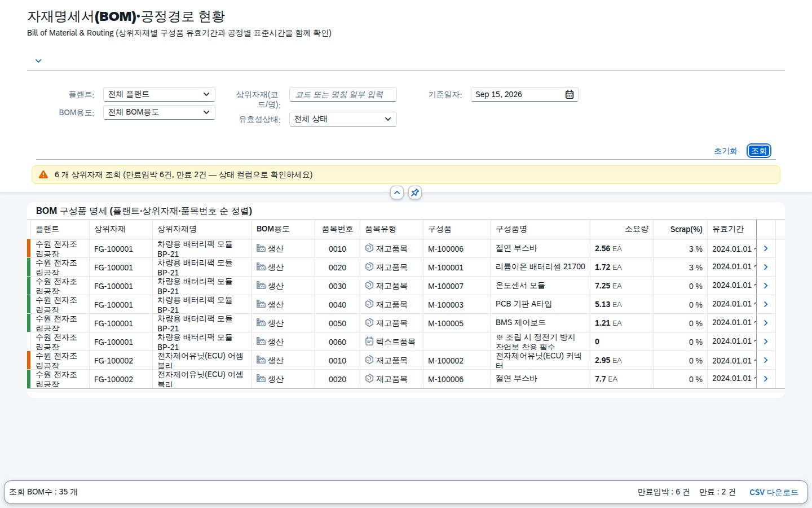812x508 pixels.
Task: Collapse the header with the up-arrow button
Action: 397,192
